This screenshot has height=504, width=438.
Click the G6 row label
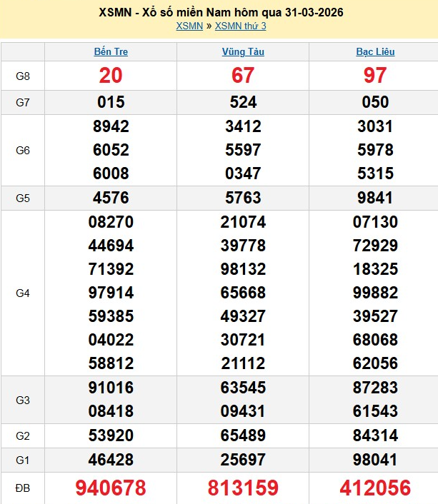pyautogui.click(x=23, y=151)
